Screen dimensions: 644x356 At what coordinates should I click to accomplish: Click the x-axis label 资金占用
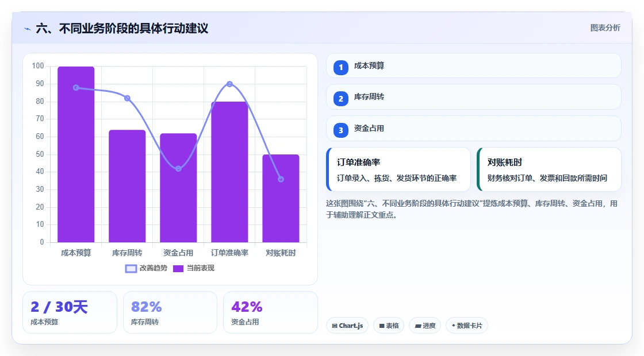(178, 253)
